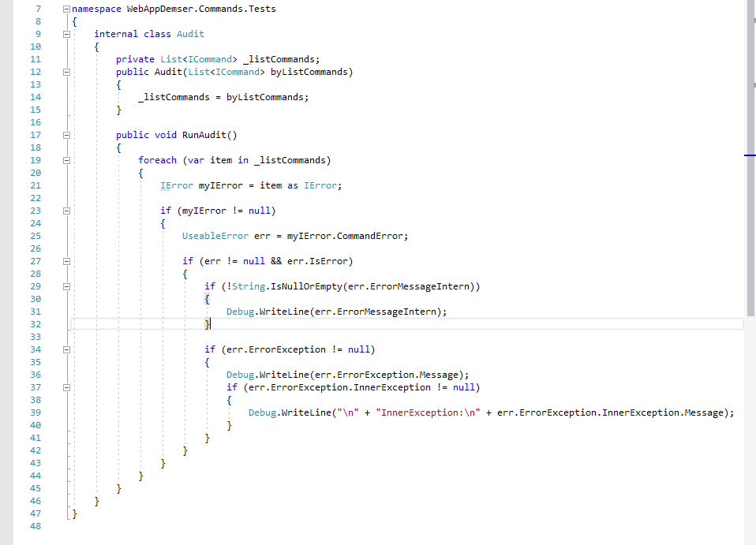Click the blue caret marker in scrollbar
This screenshot has height=545, width=756.
click(750, 155)
